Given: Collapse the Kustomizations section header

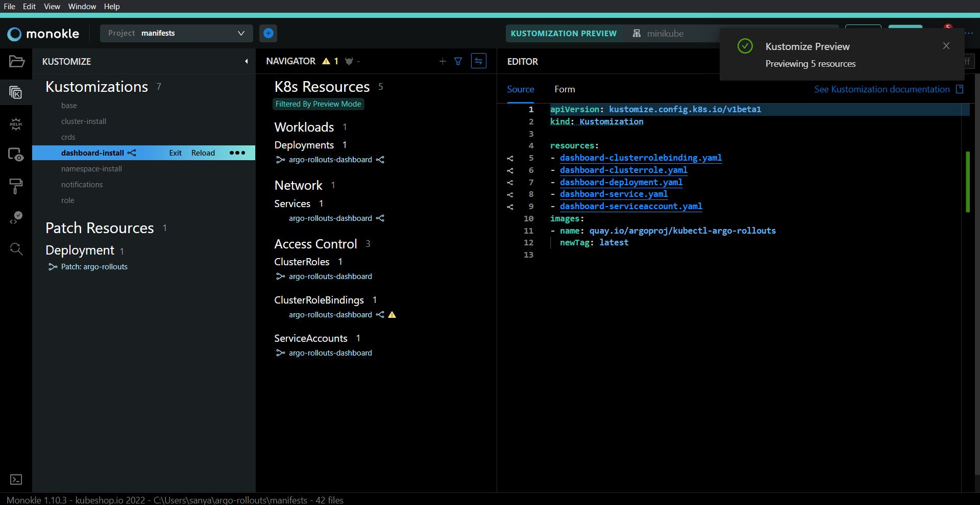Looking at the screenshot, I should coord(96,87).
